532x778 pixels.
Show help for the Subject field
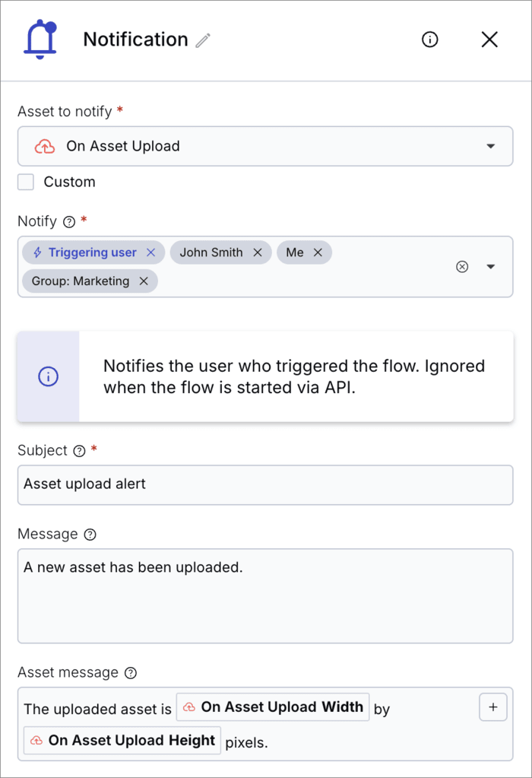(79, 451)
